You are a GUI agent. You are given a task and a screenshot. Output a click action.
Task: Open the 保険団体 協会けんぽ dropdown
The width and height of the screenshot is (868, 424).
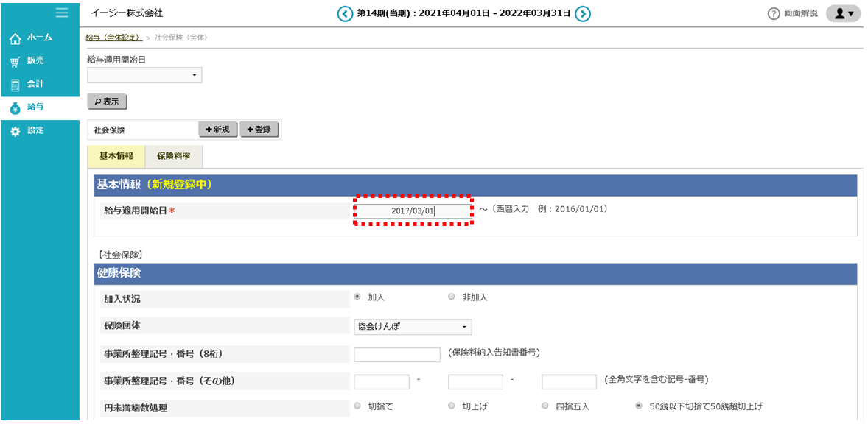(413, 327)
